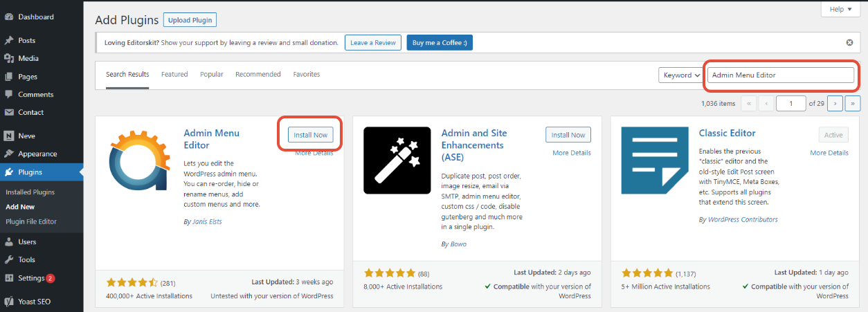
Task: Open author link Bowo
Action: point(459,244)
